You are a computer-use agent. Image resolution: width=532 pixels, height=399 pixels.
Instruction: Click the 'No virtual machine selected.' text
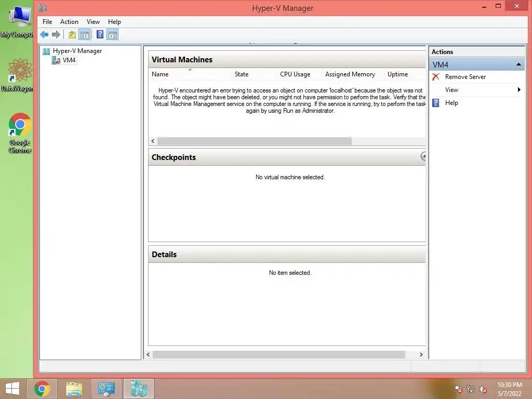pyautogui.click(x=290, y=177)
